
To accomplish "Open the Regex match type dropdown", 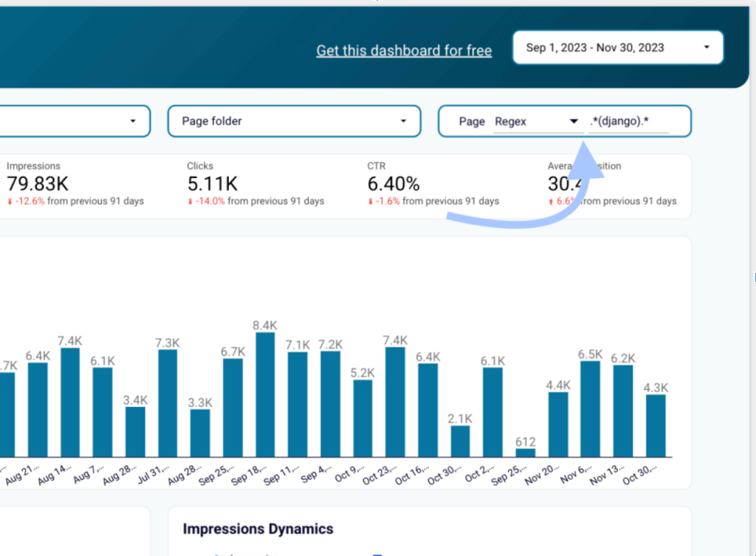I will tap(536, 122).
